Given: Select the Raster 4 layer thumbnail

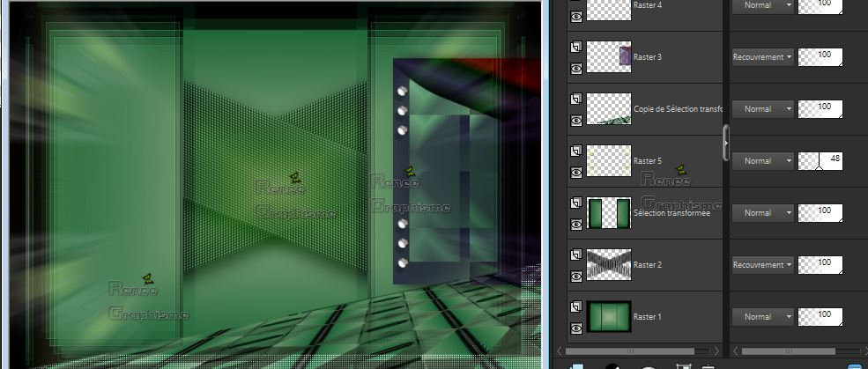Looking at the screenshot, I should point(608,10).
